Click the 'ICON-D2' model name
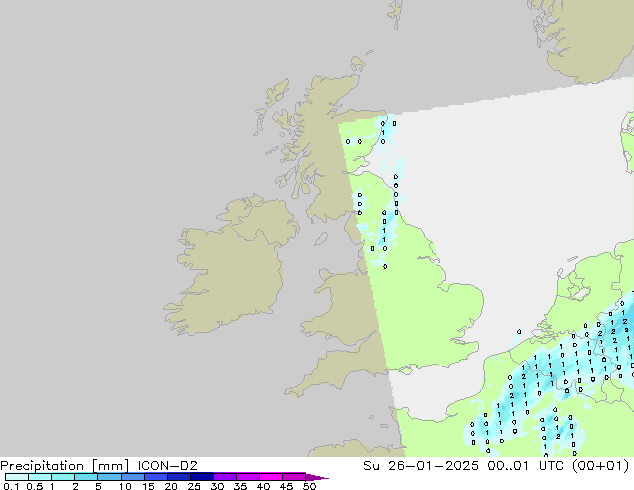The width and height of the screenshot is (634, 490). [x=167, y=466]
